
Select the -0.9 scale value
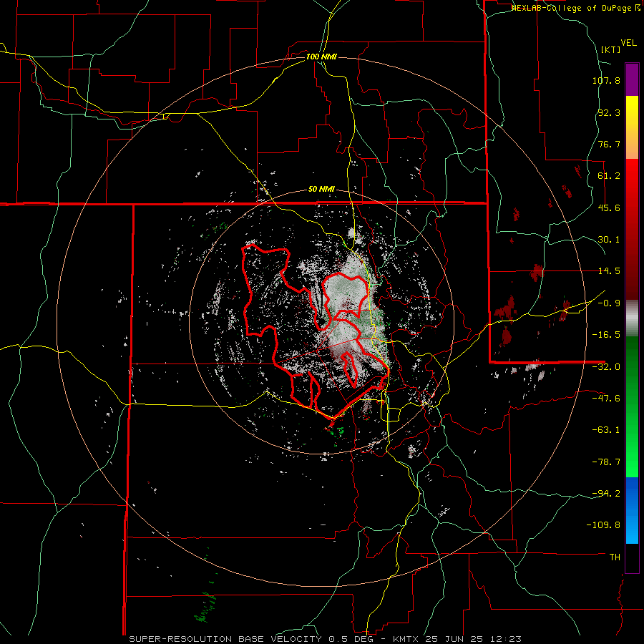tap(609, 303)
